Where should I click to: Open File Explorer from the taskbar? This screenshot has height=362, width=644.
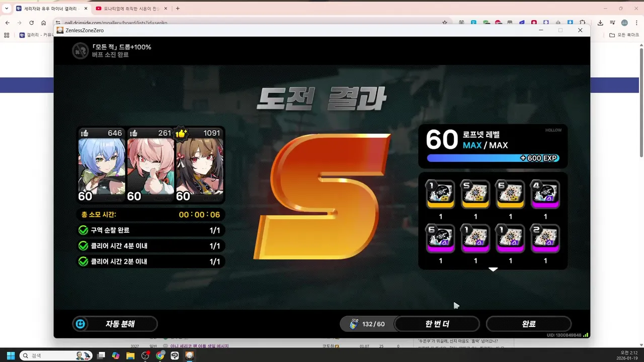pos(130,355)
